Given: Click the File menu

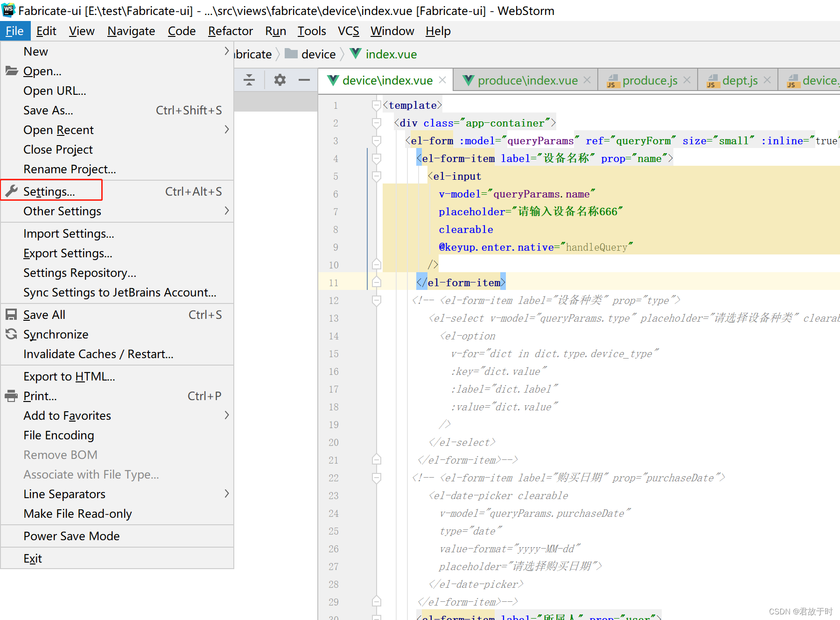Looking at the screenshot, I should pyautogui.click(x=15, y=31).
